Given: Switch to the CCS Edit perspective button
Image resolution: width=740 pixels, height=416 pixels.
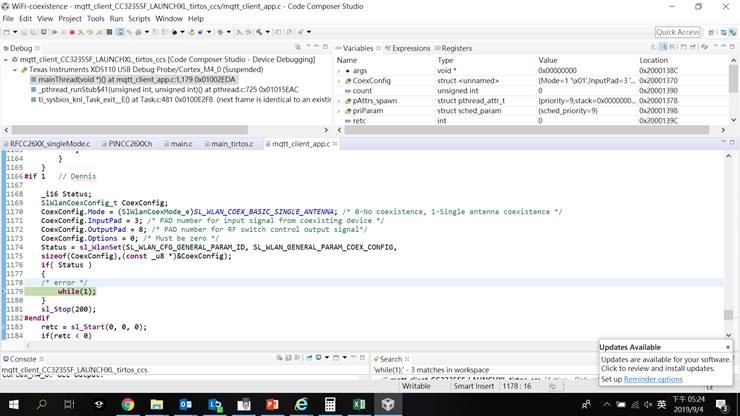Looking at the screenshot, I should pos(723,32).
